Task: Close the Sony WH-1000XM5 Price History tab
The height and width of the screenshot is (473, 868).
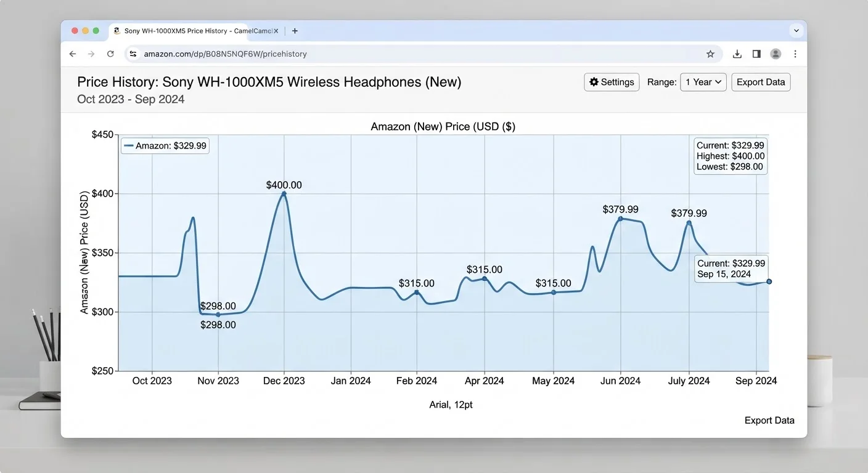Action: click(276, 31)
